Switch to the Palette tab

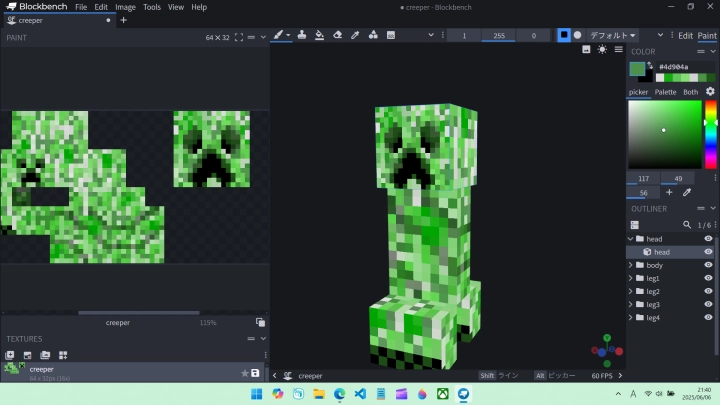point(665,92)
